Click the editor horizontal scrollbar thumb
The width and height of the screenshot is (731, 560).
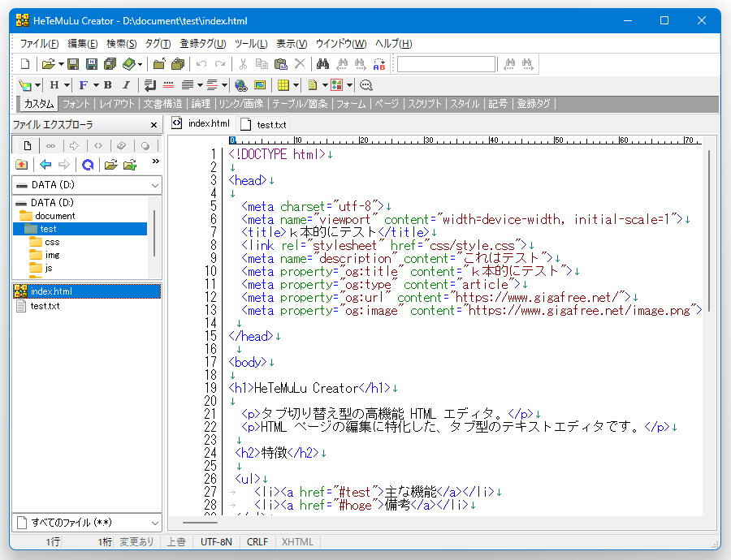pos(200,523)
